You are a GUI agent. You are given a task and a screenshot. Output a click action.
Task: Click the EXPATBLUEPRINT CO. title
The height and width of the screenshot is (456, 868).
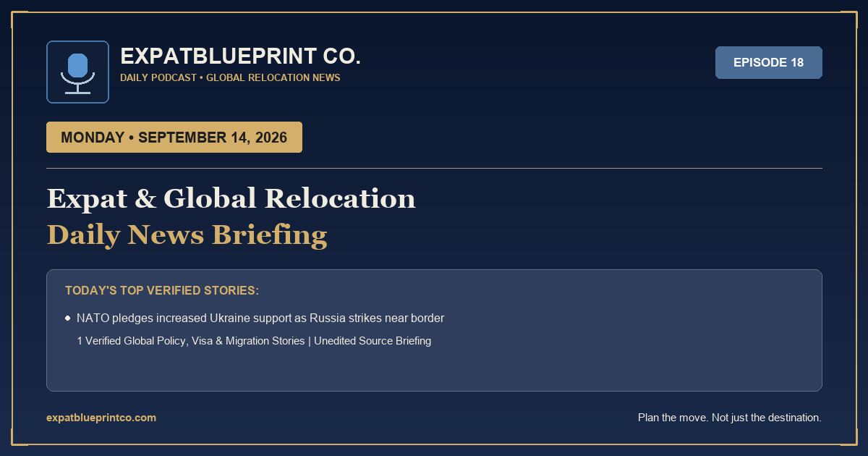(x=240, y=56)
